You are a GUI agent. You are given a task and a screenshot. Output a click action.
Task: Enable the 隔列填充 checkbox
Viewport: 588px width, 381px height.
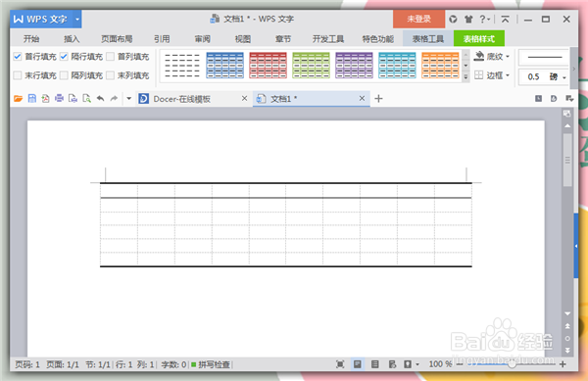coord(64,75)
